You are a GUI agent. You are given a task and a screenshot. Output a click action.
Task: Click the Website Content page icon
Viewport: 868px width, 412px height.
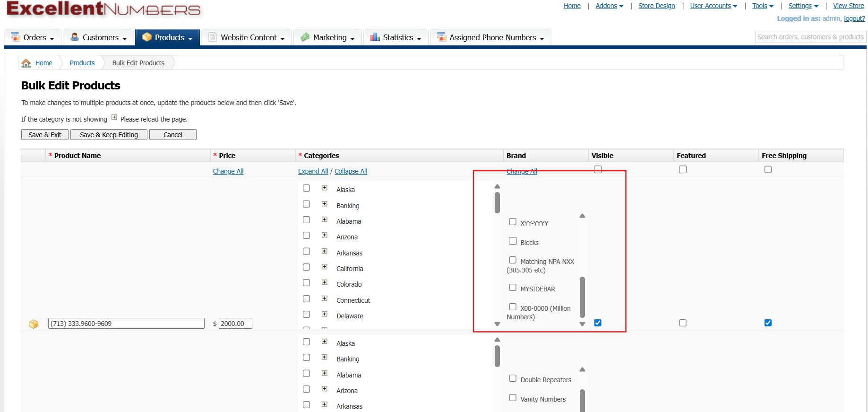[213, 37]
